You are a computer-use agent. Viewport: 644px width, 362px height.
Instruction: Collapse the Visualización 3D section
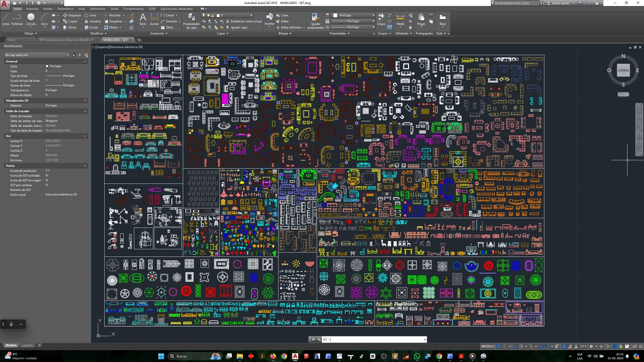click(85, 101)
